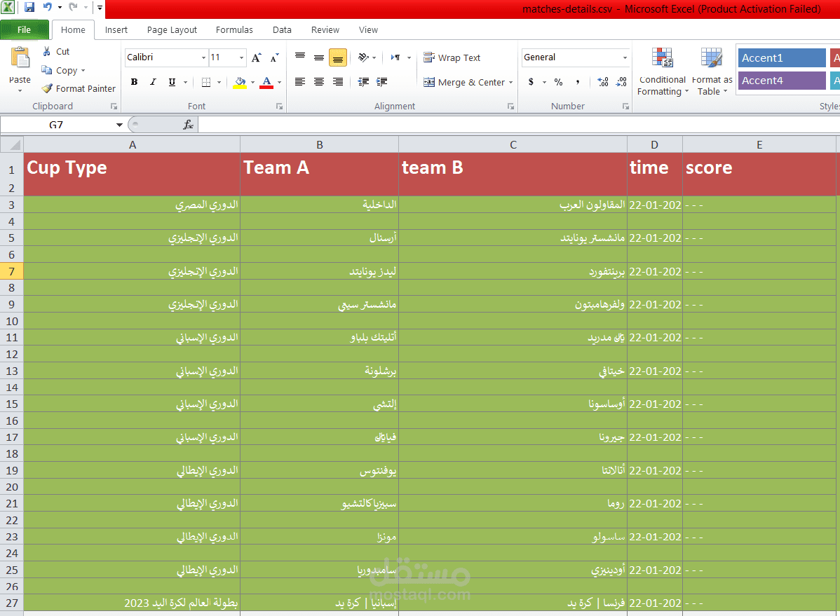Screen dimensions: 840x616
Task: Switch to the Formulas tab
Action: [234, 30]
